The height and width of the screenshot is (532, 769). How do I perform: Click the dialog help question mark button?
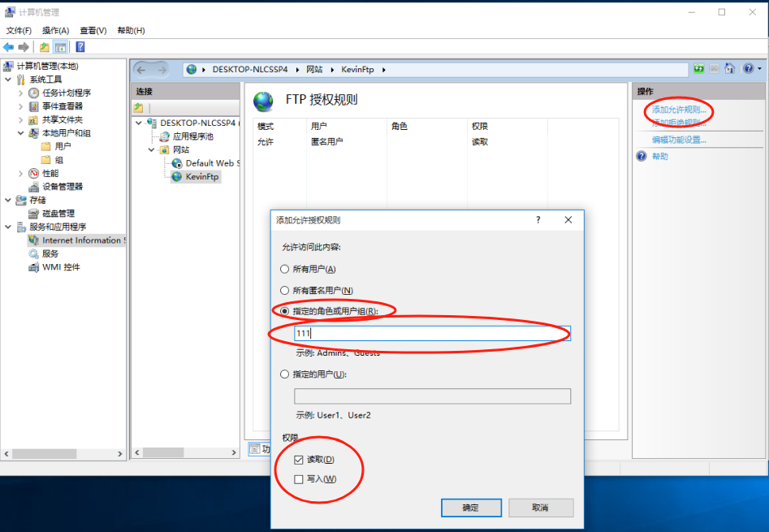[538, 219]
